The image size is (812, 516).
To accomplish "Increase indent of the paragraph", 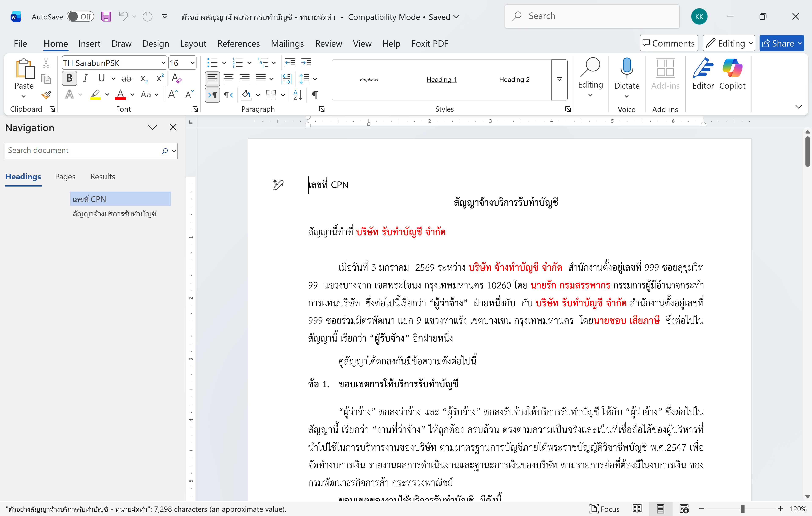I will tap(306, 63).
